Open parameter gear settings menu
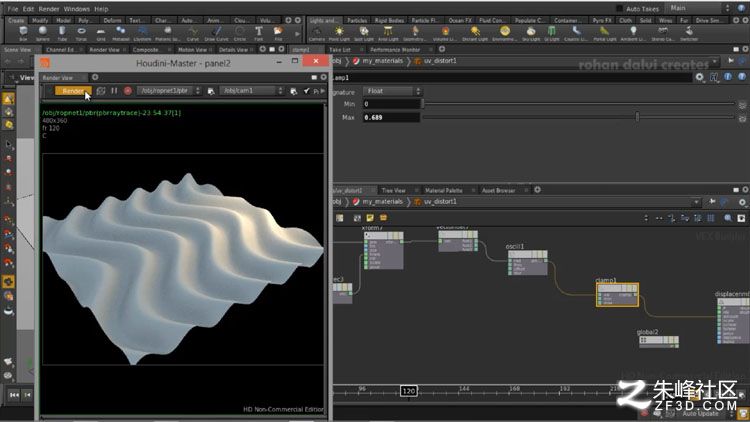The height and width of the screenshot is (422, 750). [699, 77]
